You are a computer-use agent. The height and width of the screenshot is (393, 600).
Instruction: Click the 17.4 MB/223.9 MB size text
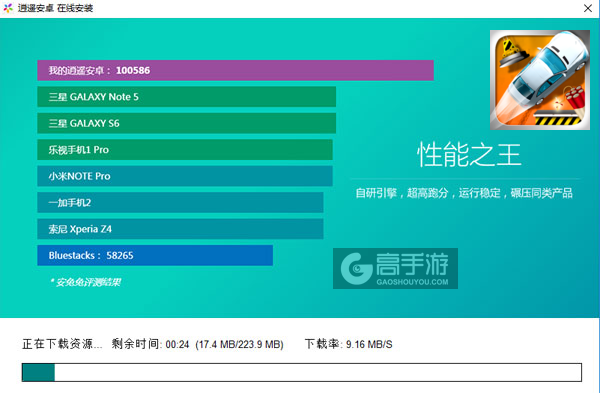coord(239,344)
